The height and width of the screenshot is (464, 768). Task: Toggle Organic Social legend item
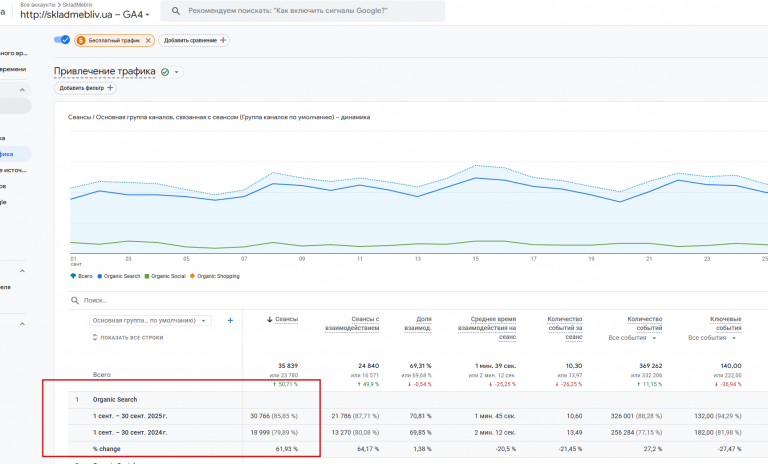tap(165, 276)
